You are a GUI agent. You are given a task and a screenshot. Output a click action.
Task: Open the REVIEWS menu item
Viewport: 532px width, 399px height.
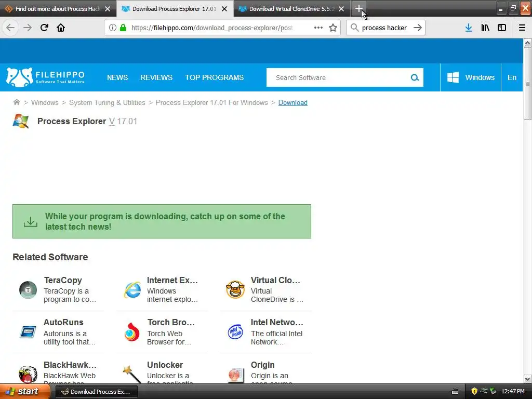156,77
